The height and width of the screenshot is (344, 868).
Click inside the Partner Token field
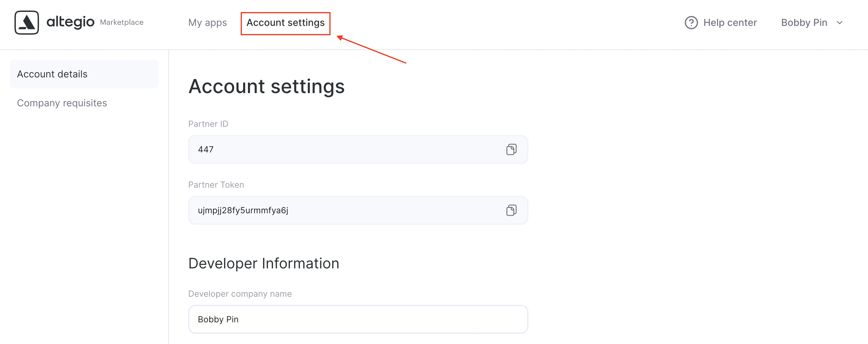[x=337, y=210]
